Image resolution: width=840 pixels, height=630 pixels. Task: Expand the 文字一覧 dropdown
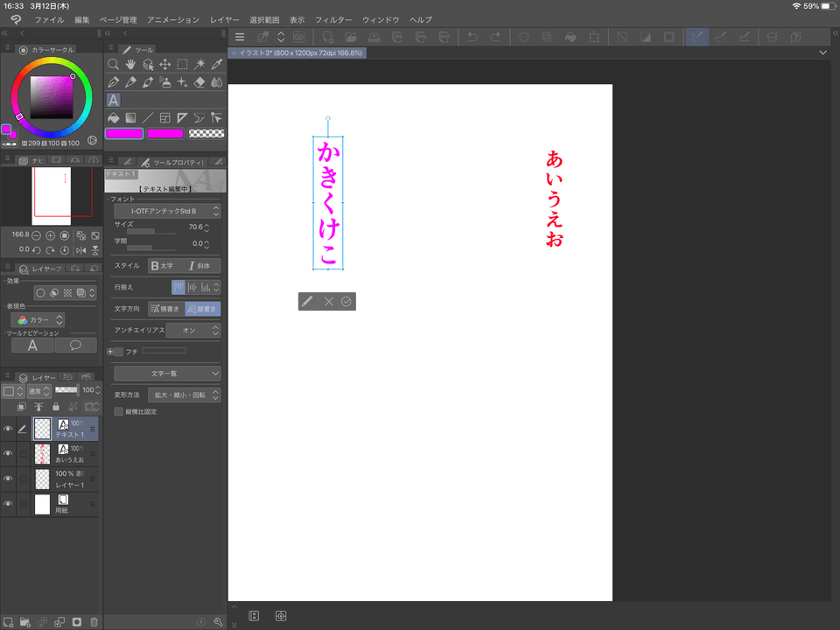pyautogui.click(x=166, y=374)
